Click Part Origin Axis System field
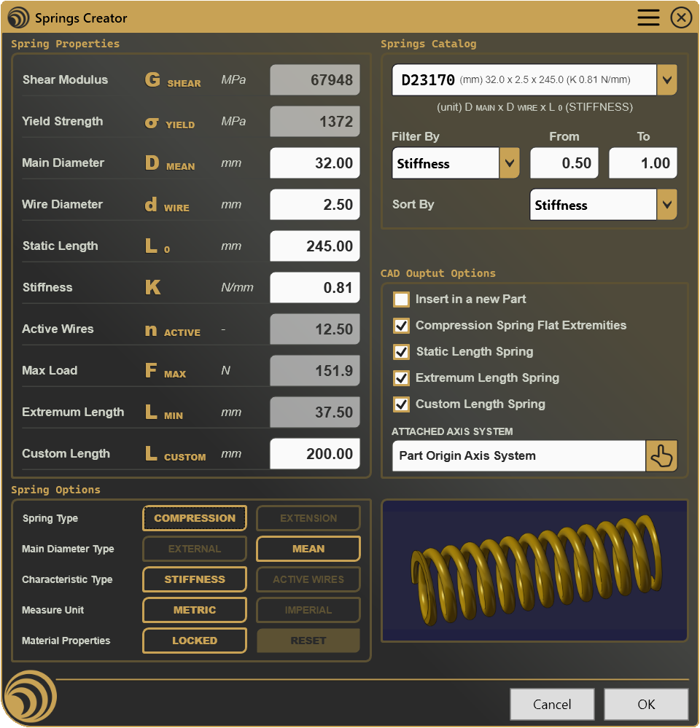700x728 pixels. point(519,456)
